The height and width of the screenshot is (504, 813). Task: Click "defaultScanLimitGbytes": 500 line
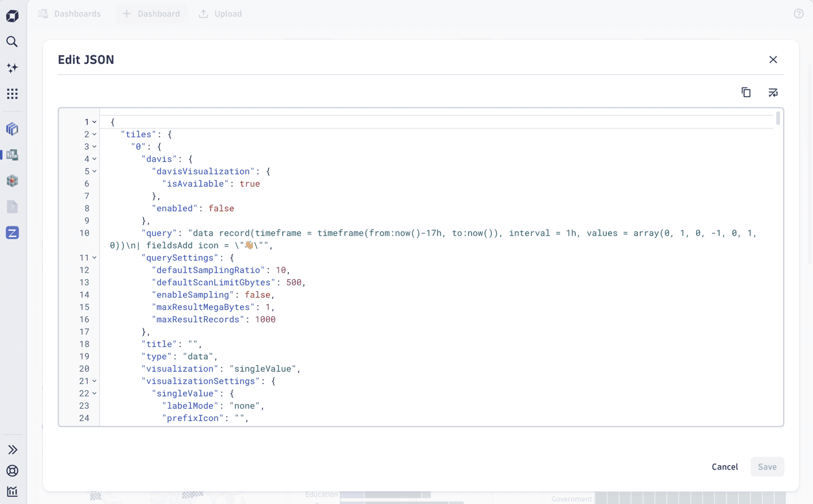229,282
